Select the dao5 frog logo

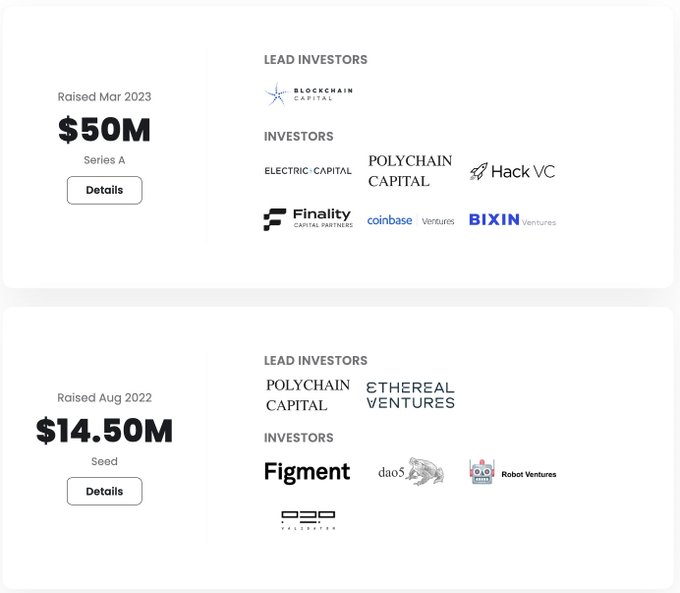pyautogui.click(x=411, y=472)
